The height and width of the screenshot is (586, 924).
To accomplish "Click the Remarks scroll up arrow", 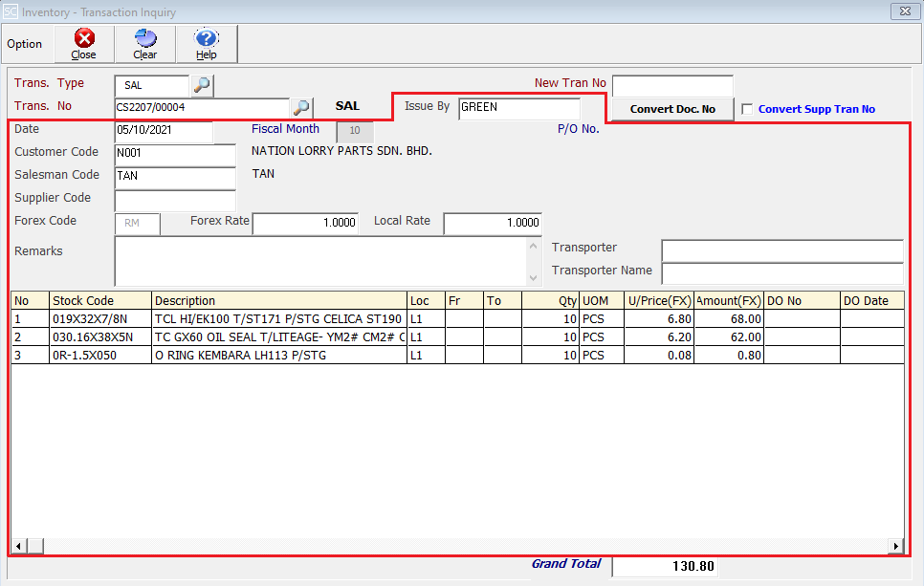I will (534, 246).
